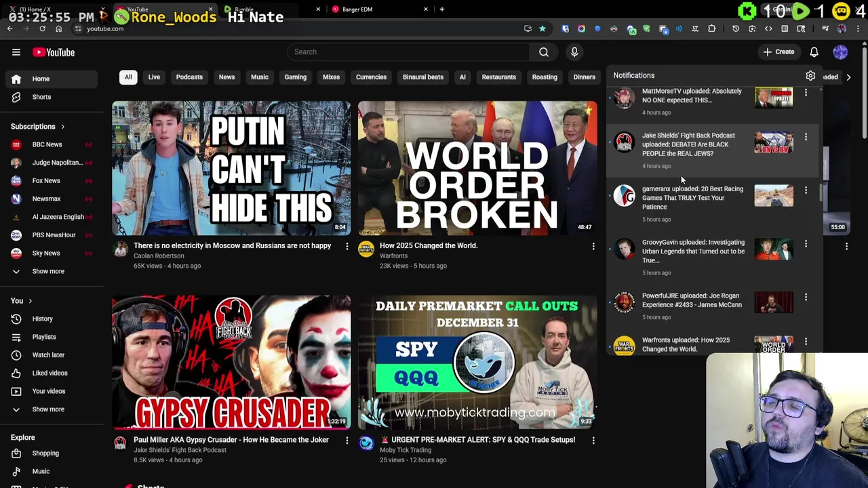Image resolution: width=868 pixels, height=488 pixels.
Task: Open Shopping under Explore
Action: pos(52,453)
